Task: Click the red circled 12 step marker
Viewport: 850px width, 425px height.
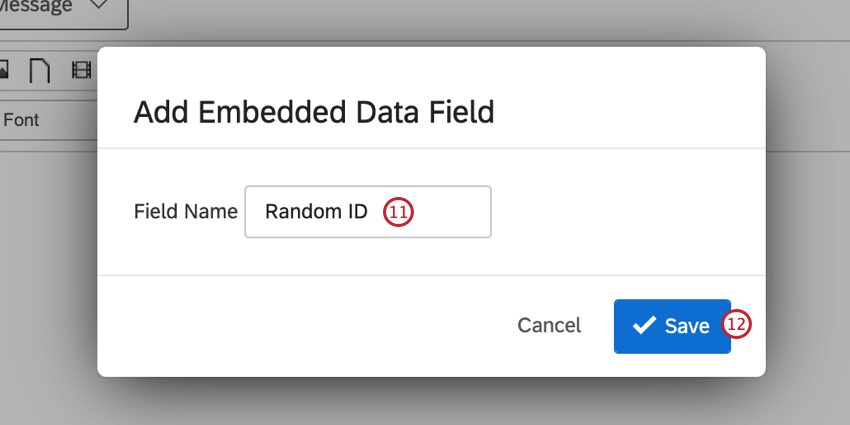Action: (736, 326)
